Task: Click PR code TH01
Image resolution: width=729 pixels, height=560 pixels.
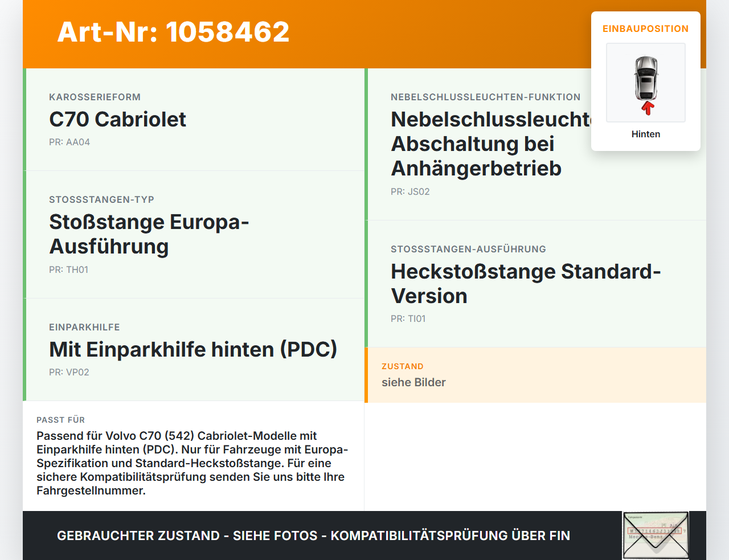Action: (69, 269)
